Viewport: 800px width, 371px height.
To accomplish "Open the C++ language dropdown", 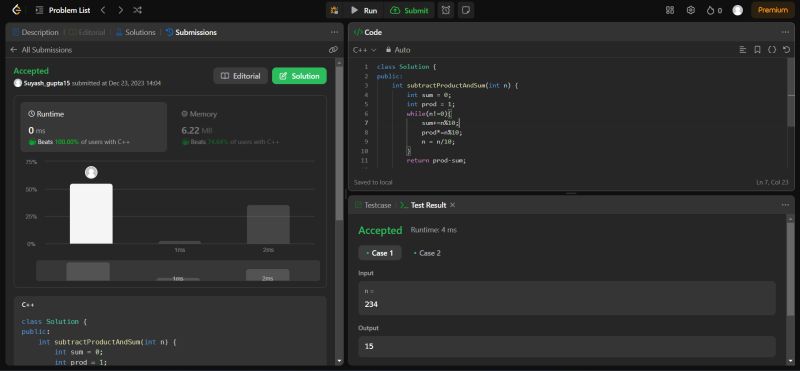I will coord(364,50).
